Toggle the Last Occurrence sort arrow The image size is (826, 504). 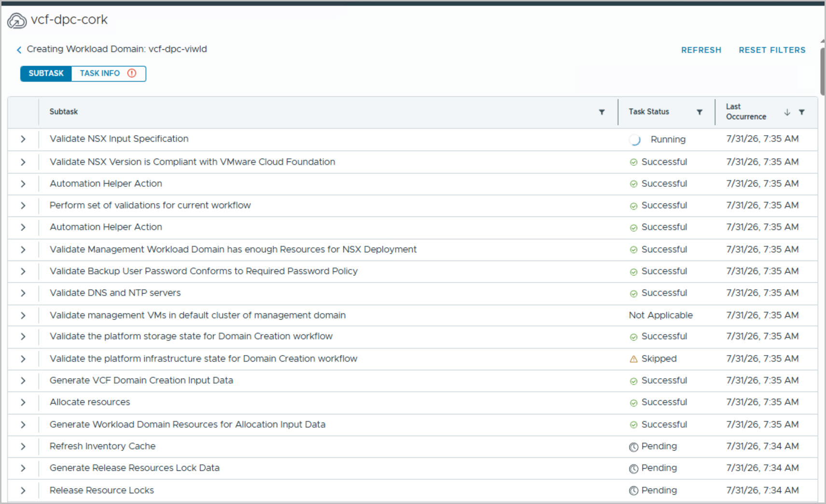tap(787, 112)
